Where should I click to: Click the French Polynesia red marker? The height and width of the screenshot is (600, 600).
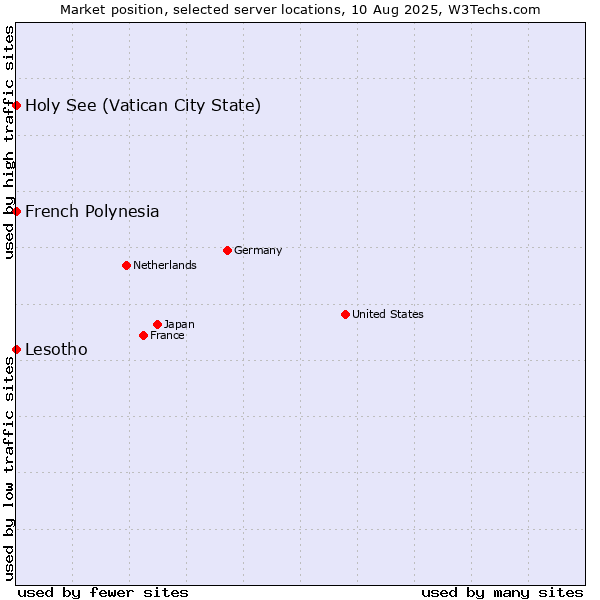pyautogui.click(x=16, y=211)
